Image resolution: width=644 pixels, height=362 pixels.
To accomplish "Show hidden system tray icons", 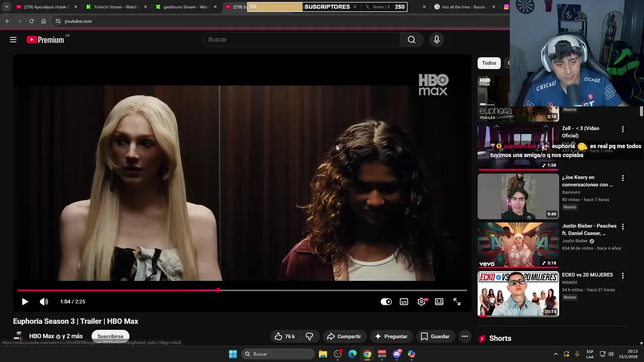I will click(555, 354).
